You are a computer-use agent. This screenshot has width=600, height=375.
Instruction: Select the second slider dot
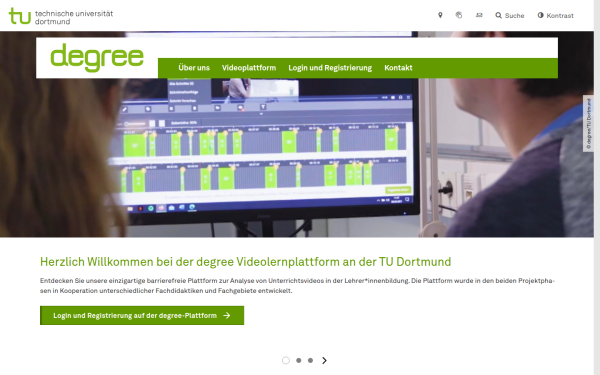tap(298, 360)
